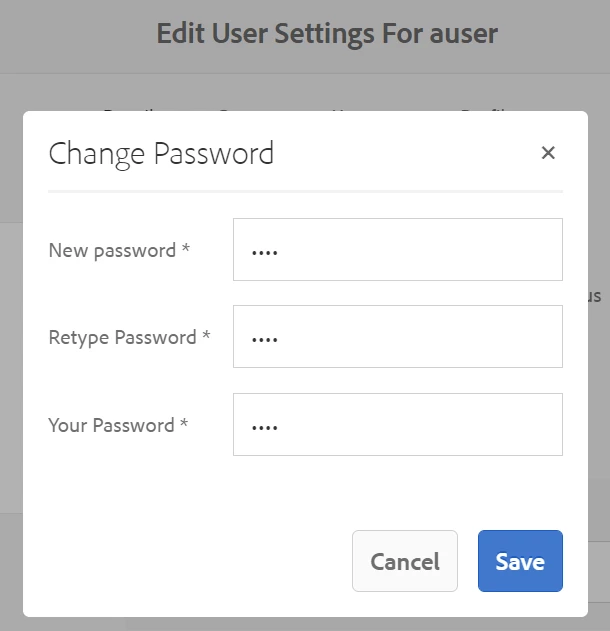Click required asterisk beside New password
The image size is (610, 631).
(185, 247)
